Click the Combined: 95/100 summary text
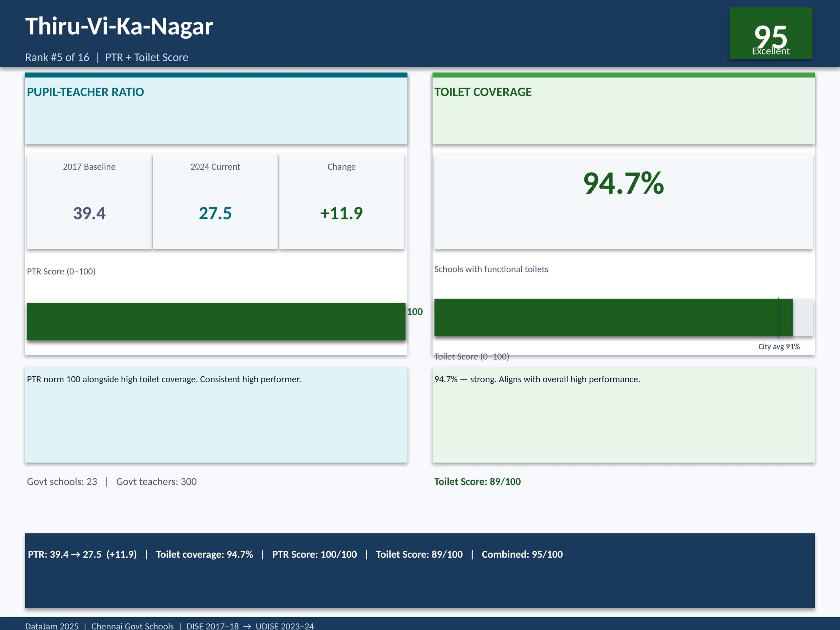Viewport: 840px width, 630px height. coord(522,555)
